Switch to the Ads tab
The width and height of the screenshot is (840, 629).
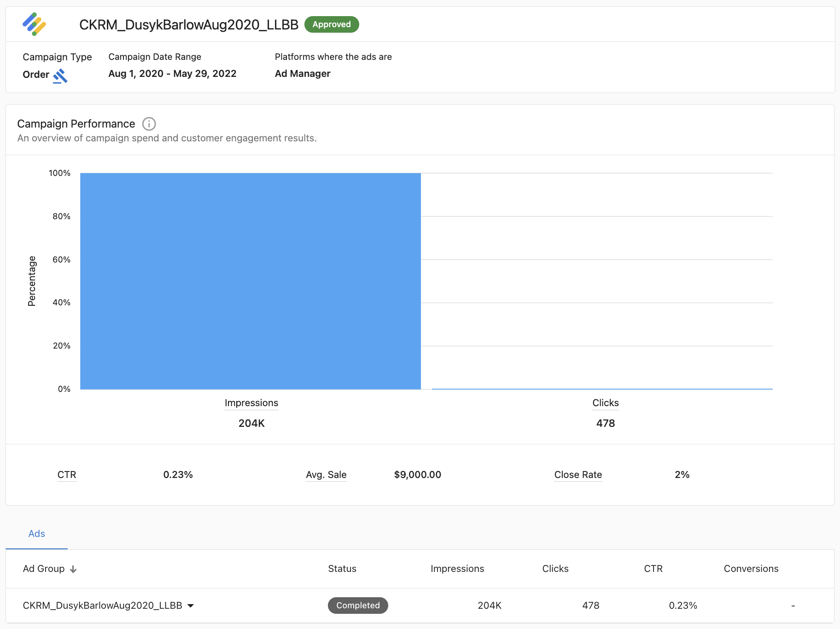[x=37, y=534]
